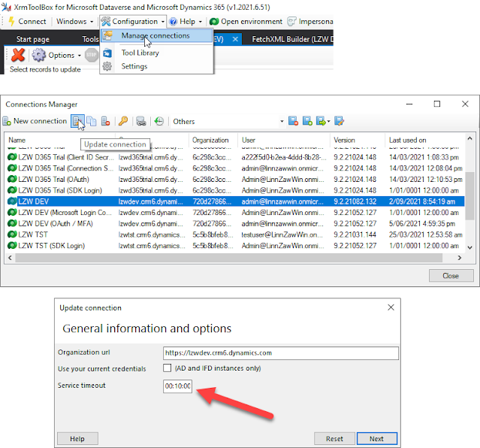
Task: Open the Windows menu
Action: [74, 22]
